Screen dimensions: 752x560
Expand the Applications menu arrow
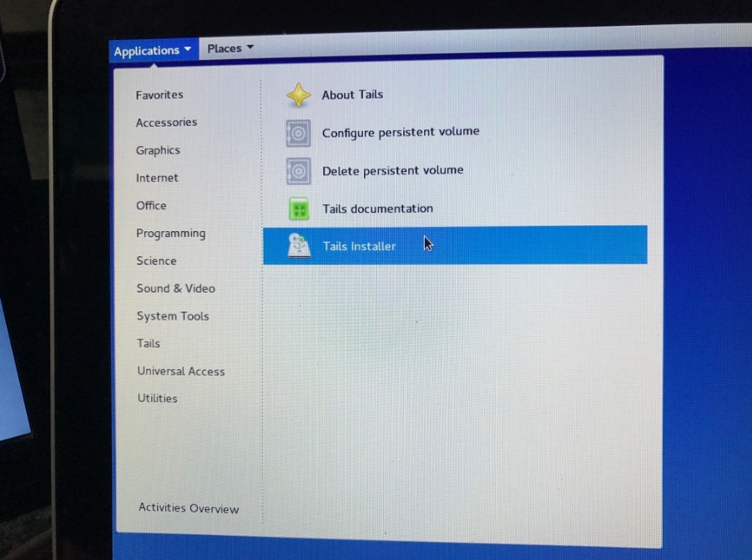pyautogui.click(x=188, y=50)
